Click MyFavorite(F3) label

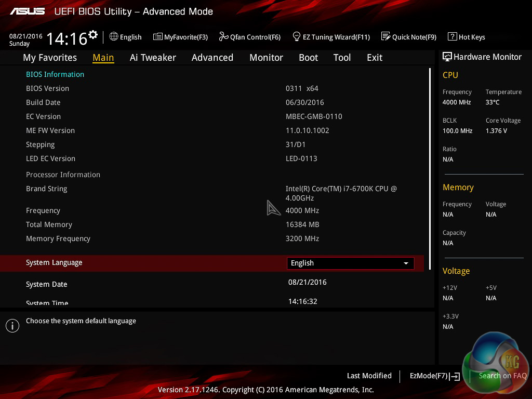pos(186,37)
